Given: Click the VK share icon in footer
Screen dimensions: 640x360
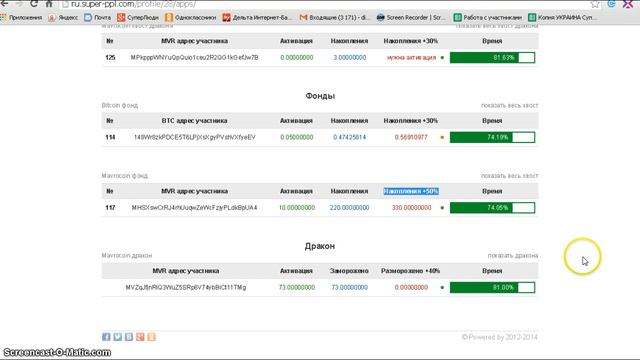Looking at the screenshot, I should pyautogui.click(x=129, y=337).
